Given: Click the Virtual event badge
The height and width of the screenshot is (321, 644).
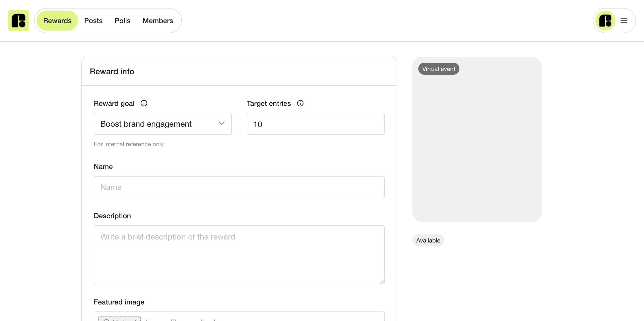Looking at the screenshot, I should point(439,69).
